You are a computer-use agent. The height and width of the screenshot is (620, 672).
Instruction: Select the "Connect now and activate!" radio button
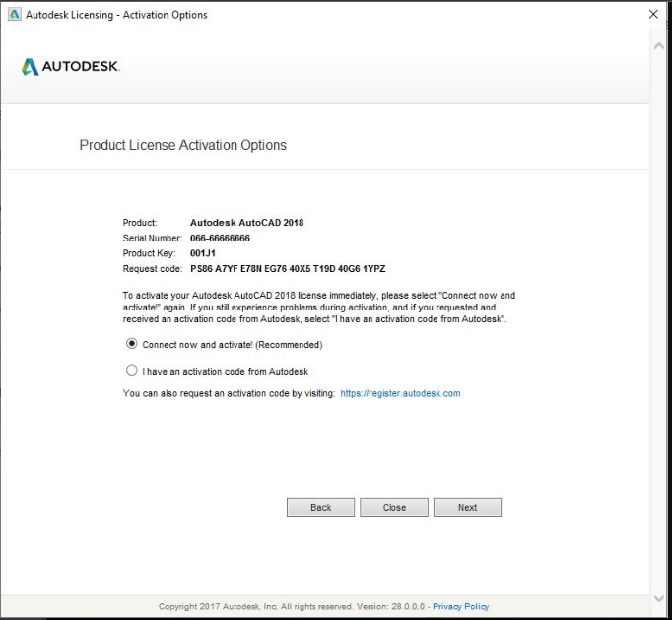(132, 345)
